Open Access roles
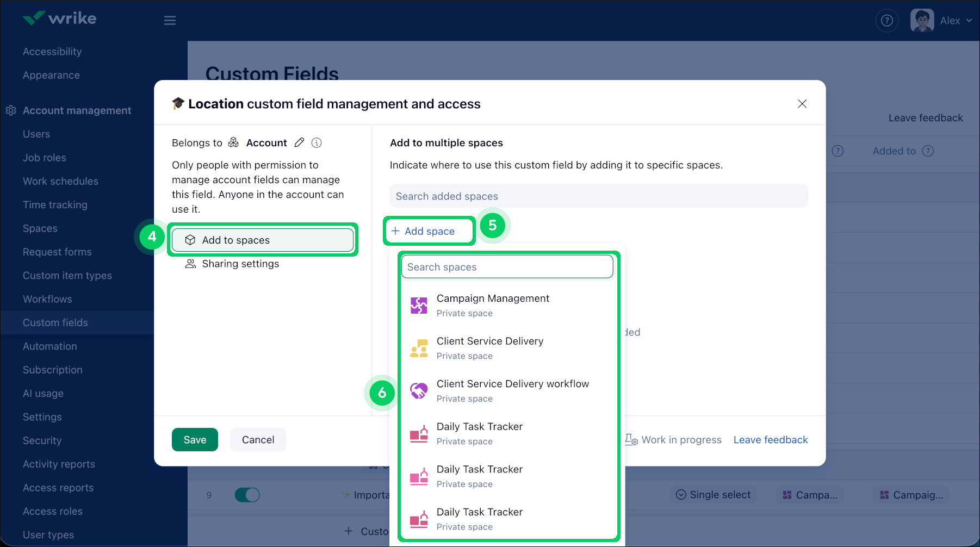The height and width of the screenshot is (547, 980). [x=53, y=511]
